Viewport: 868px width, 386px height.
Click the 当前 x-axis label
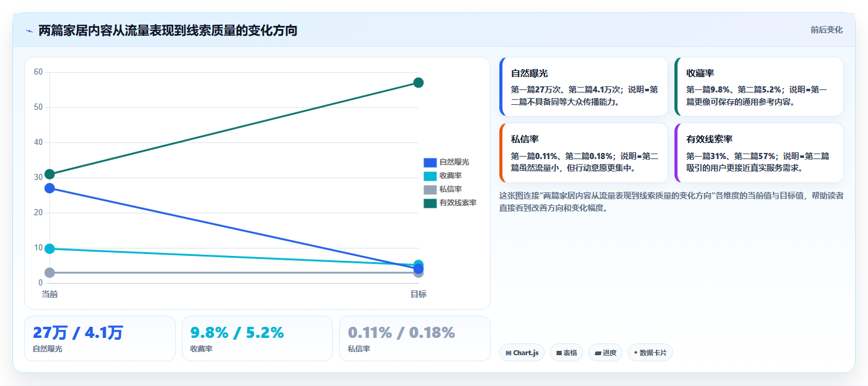click(50, 294)
